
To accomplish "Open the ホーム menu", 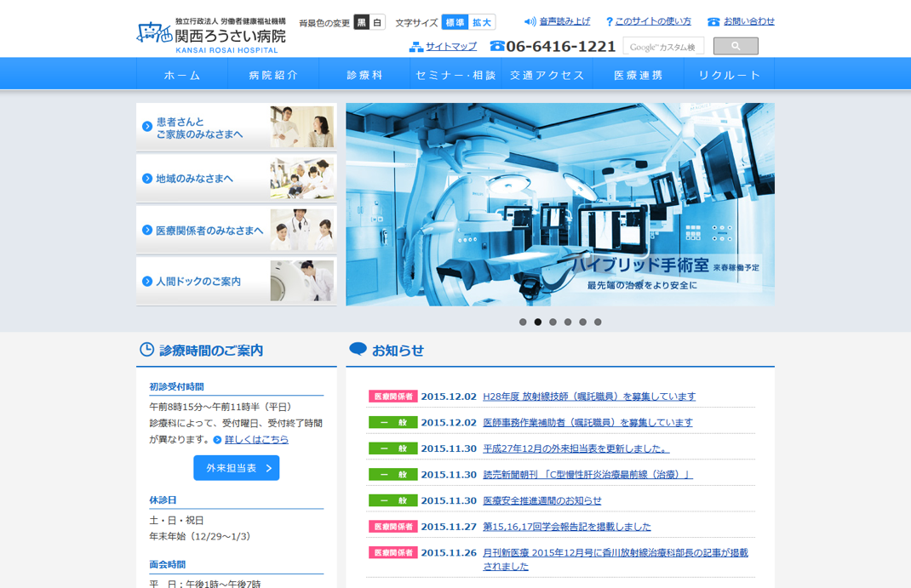I will click(x=182, y=75).
